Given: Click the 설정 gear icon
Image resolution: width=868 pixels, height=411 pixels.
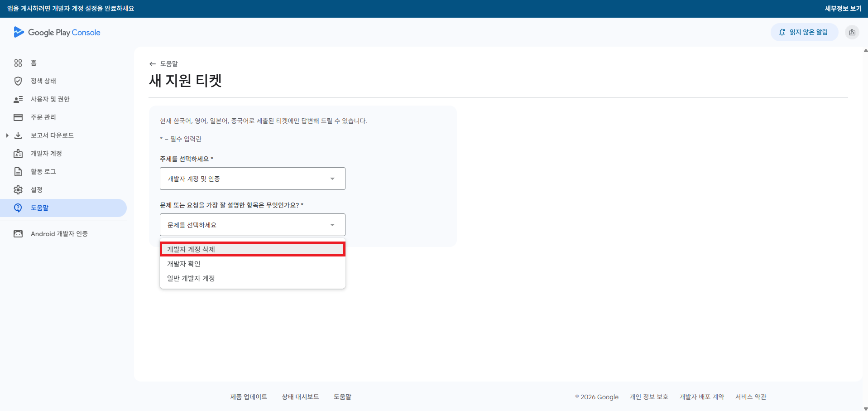Looking at the screenshot, I should (x=18, y=190).
